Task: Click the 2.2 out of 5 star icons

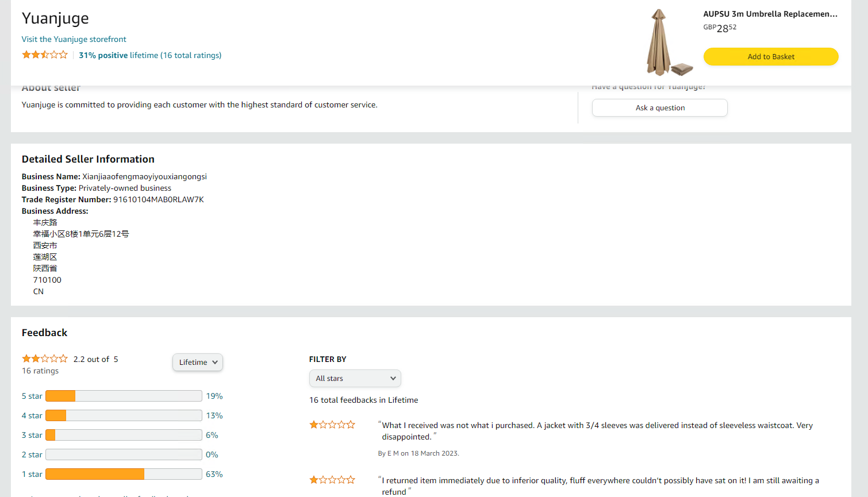Action: pos(45,359)
